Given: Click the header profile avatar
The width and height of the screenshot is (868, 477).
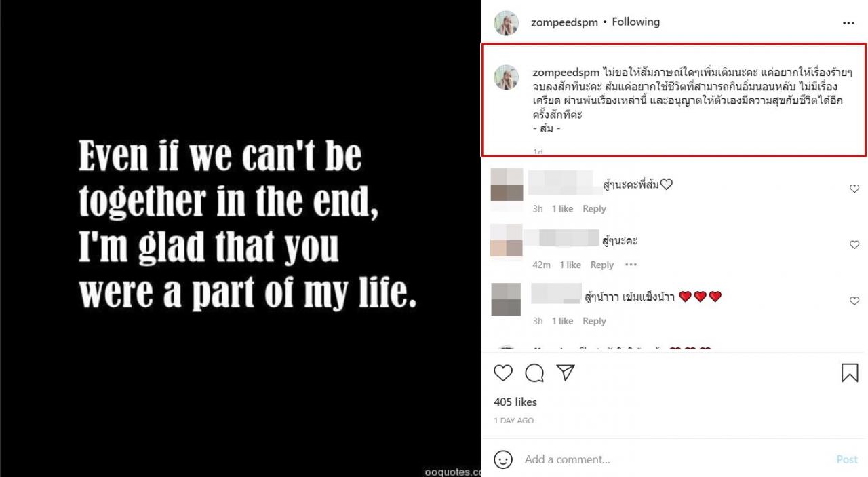Looking at the screenshot, I should tap(507, 22).
